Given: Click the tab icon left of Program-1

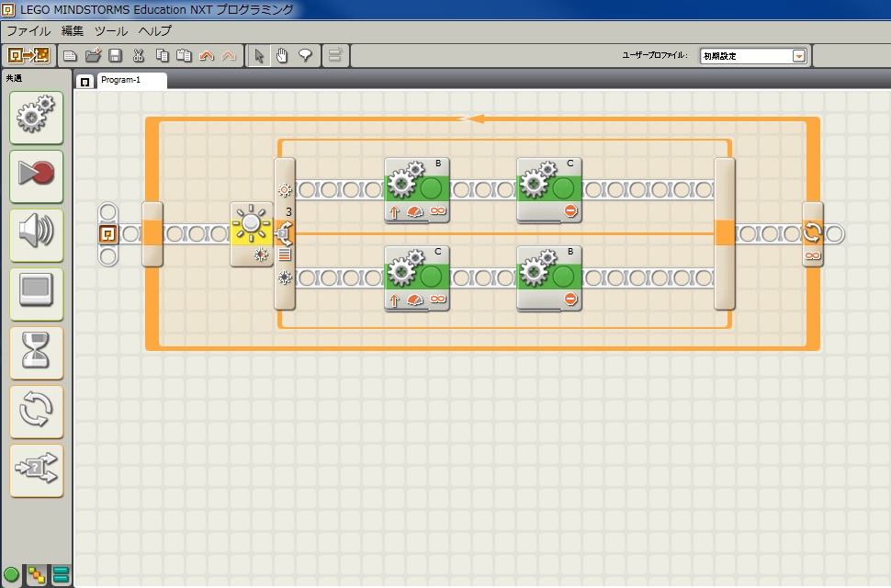Looking at the screenshot, I should click(x=85, y=82).
